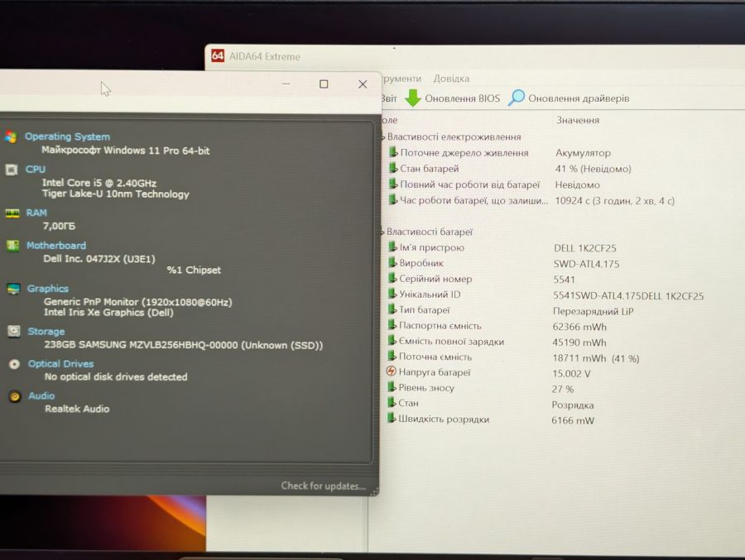
Task: Click the Windows logo icon by Operating System
Action: click(11, 136)
